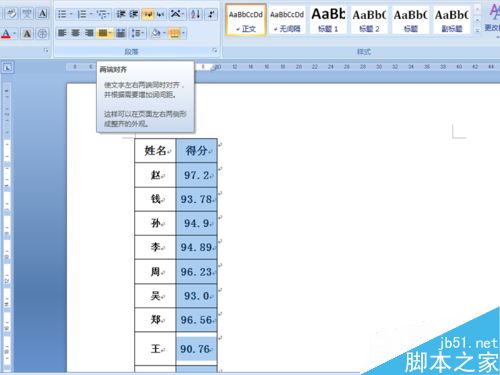
Task: Click the Clear Formatting eraser icon
Action: pyautogui.click(x=12, y=14)
